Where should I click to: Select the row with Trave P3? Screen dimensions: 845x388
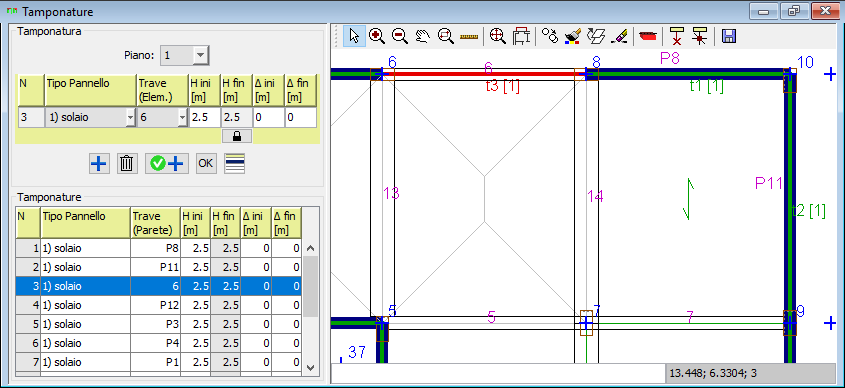pyautogui.click(x=158, y=324)
